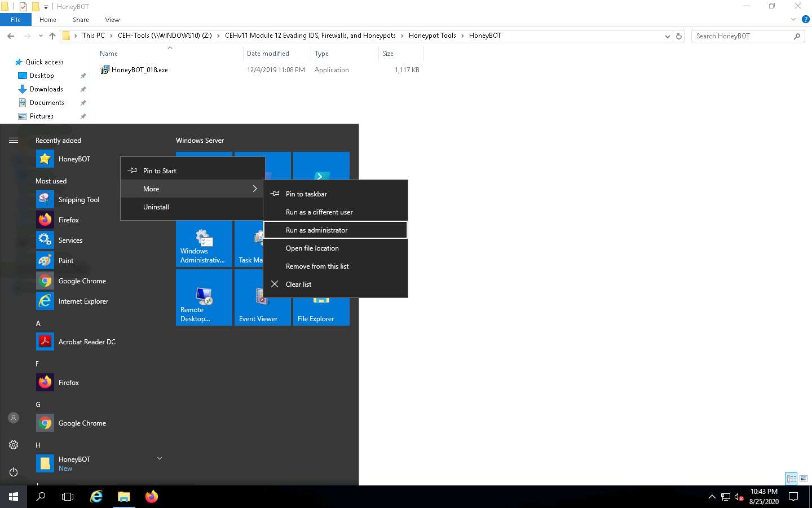Open Remote Desktop Connection tile
The image size is (812, 508).
pos(204,297)
